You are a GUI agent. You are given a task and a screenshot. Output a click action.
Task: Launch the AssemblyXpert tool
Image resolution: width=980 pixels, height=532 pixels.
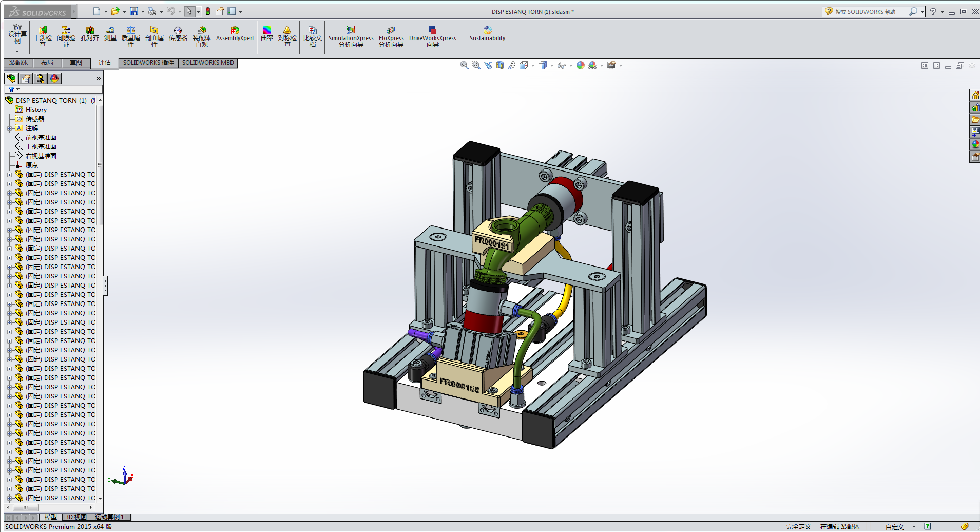235,34
